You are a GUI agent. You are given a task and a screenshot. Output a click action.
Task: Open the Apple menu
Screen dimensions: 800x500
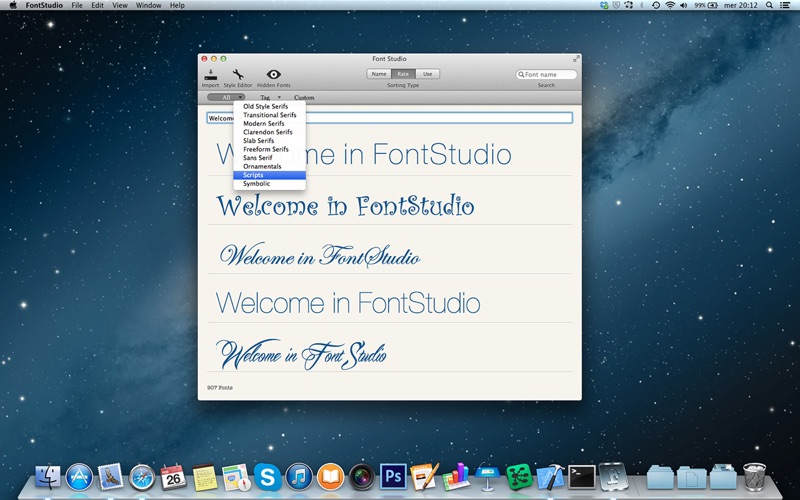click(13, 5)
